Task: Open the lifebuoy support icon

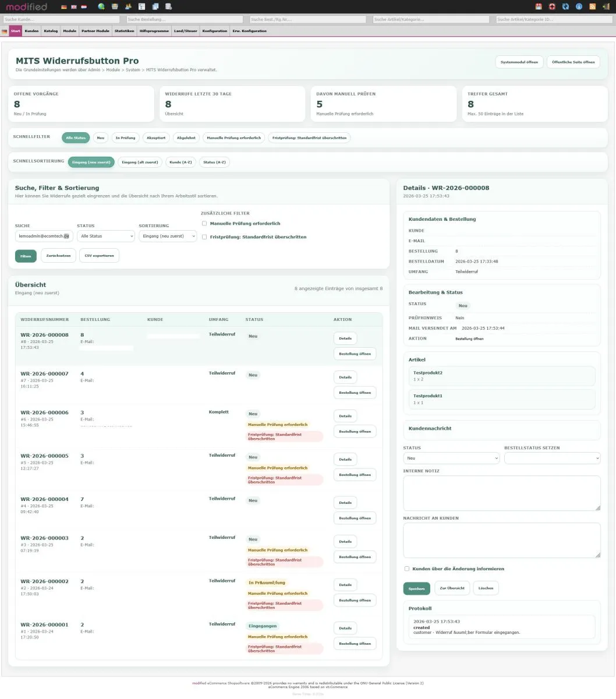Action: coord(552,7)
